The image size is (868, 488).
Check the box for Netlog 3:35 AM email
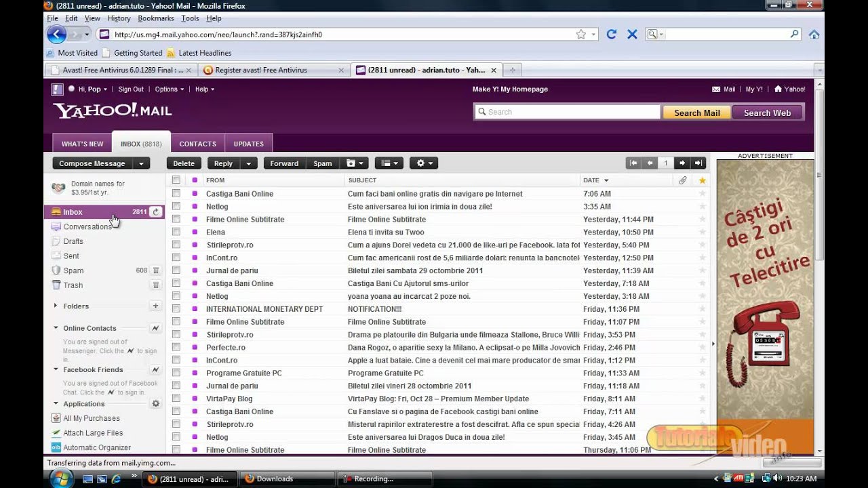click(x=176, y=207)
